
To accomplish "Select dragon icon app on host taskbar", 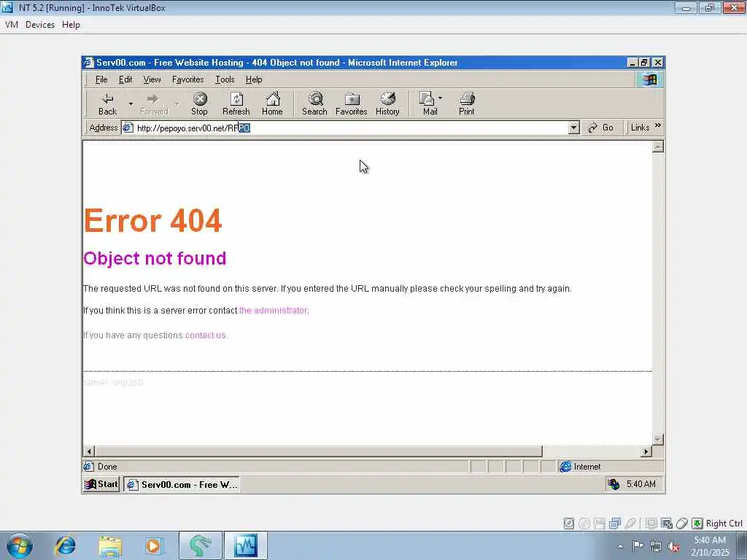I will click(x=200, y=545).
